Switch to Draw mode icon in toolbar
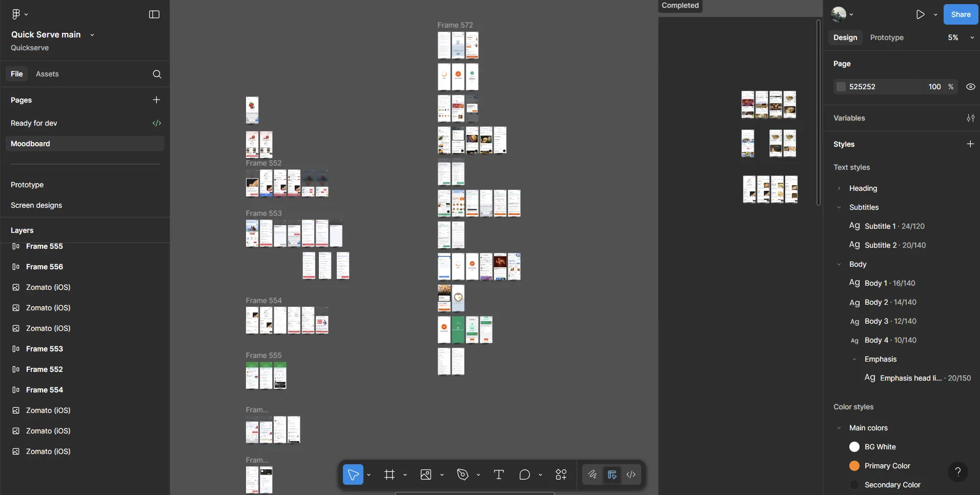This screenshot has width=980, height=495. pyautogui.click(x=593, y=474)
